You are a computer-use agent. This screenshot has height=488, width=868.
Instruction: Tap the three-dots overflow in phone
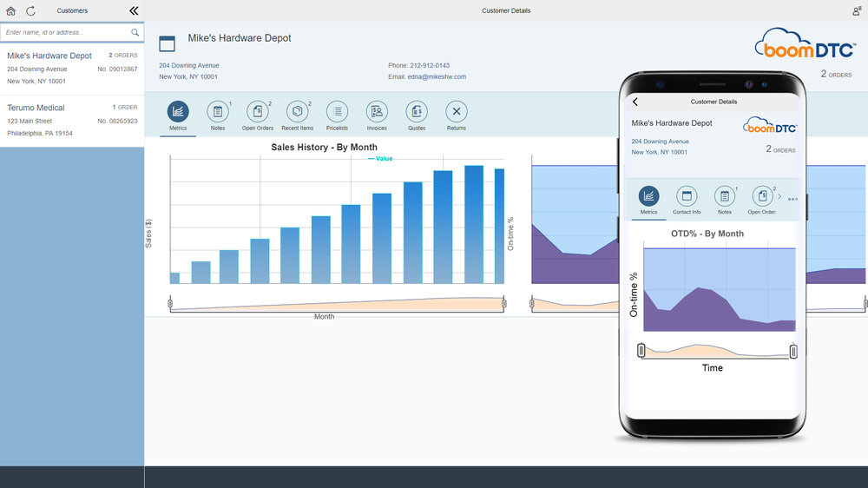click(x=792, y=199)
